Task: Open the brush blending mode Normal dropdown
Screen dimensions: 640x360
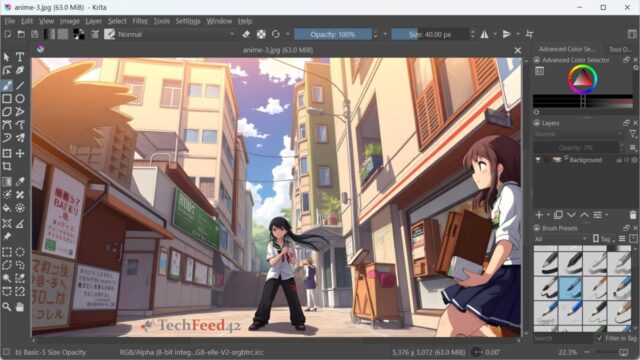Action: tap(176, 34)
